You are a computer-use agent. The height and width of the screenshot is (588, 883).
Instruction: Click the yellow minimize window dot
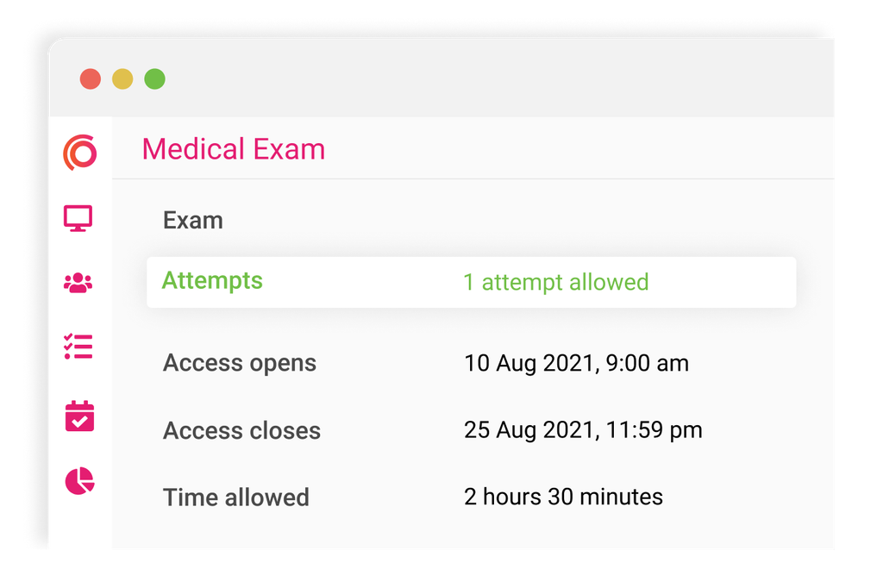tap(122, 79)
